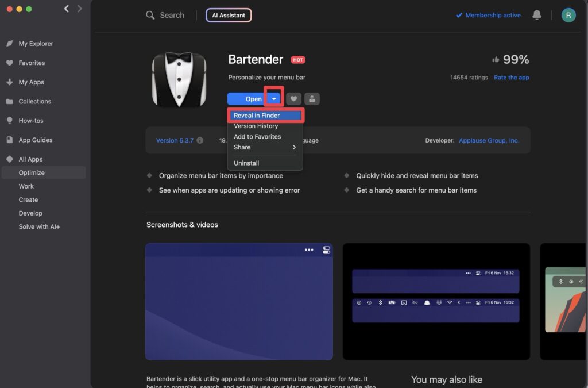Screen dimensions: 588x388
Task: Click 'Personalize your menu bar' subtitle
Action: click(x=266, y=77)
